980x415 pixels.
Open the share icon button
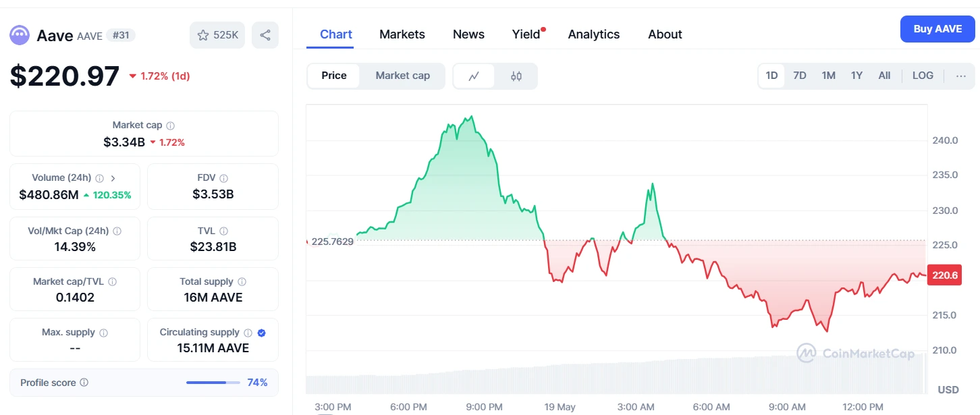point(265,35)
